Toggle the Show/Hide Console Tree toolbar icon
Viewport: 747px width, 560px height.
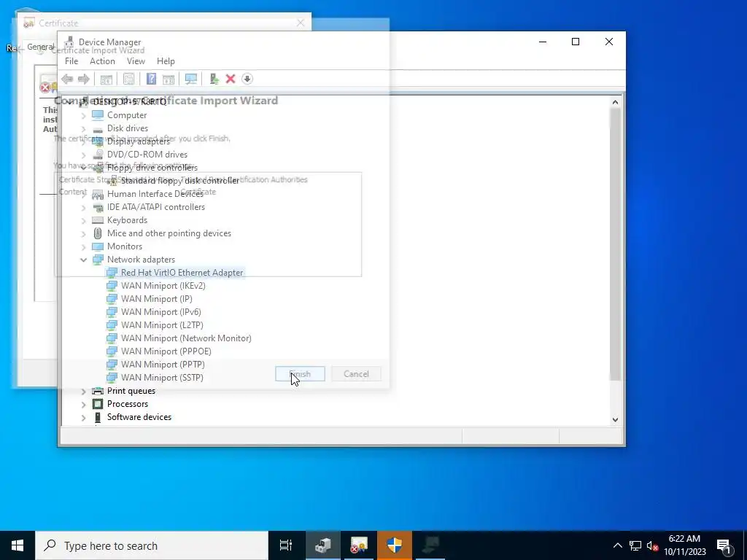(107, 79)
